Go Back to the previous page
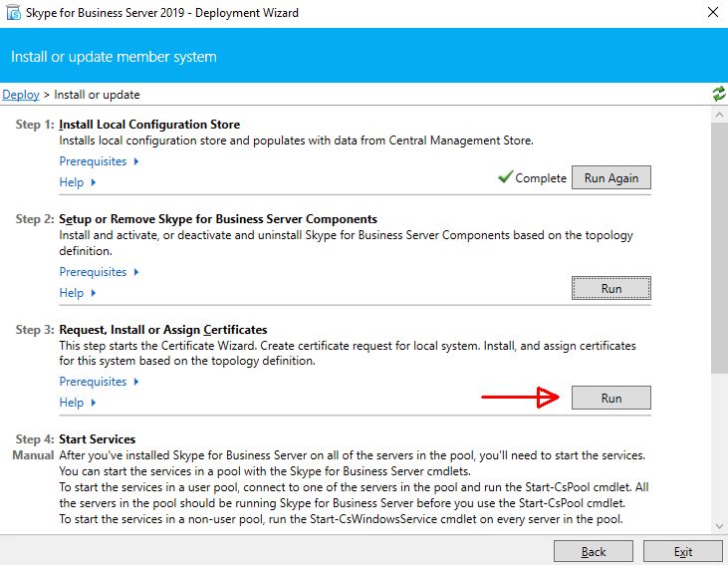728x565 pixels. (594, 551)
